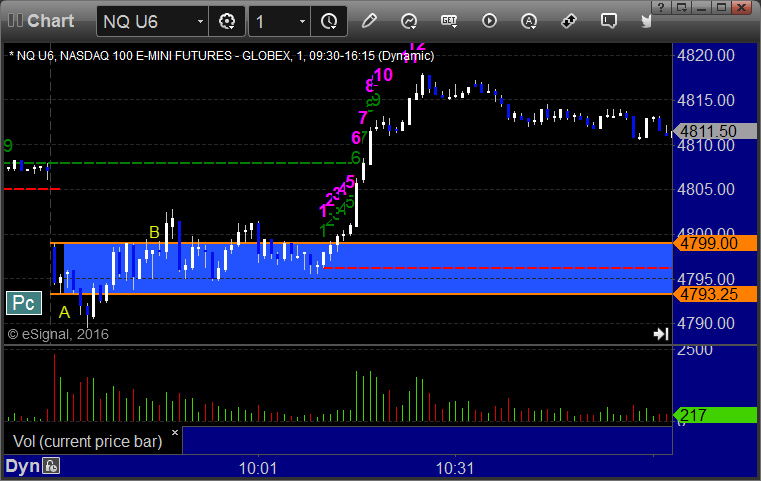Screen dimensions: 761x481
Task: Click the yellow B label on chart
Action: (154, 232)
